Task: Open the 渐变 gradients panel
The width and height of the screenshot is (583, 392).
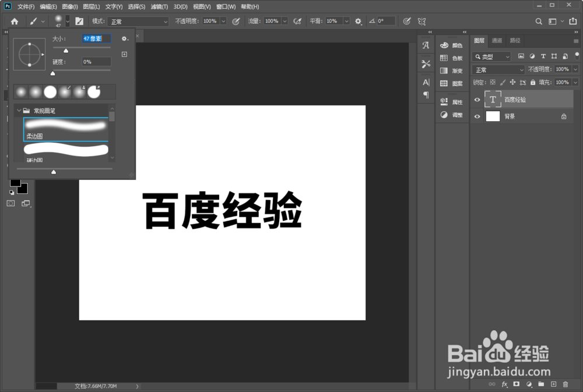Action: (x=452, y=70)
